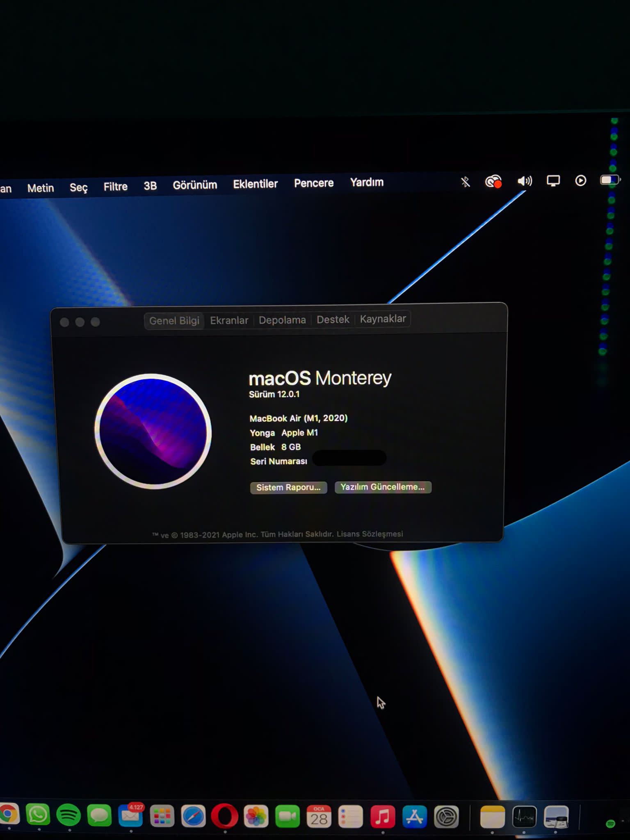Open the yellow Notes icon

(x=492, y=817)
